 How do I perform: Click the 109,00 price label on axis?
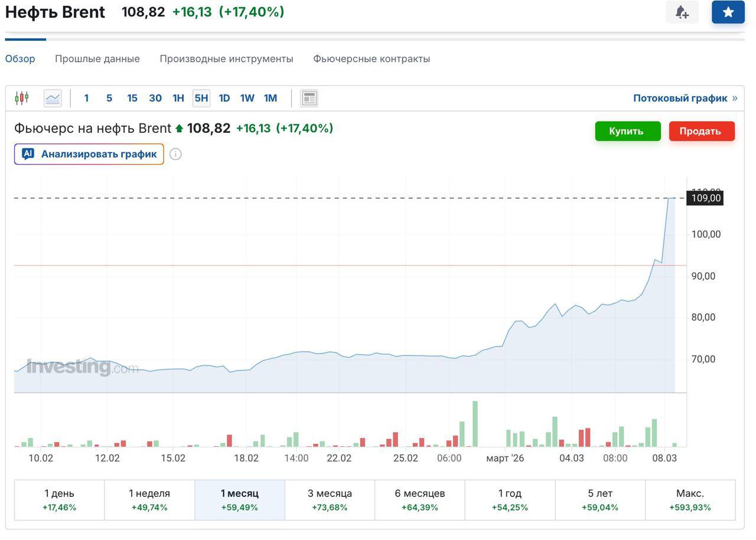pos(706,198)
